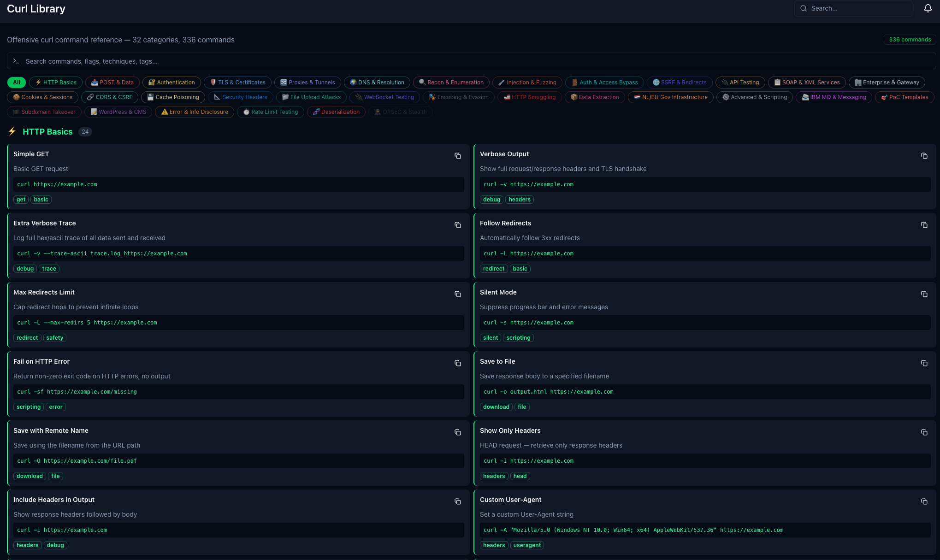Image resolution: width=940 pixels, height=560 pixels.
Task: Copy the Show Only Headers command
Action: 924,432
